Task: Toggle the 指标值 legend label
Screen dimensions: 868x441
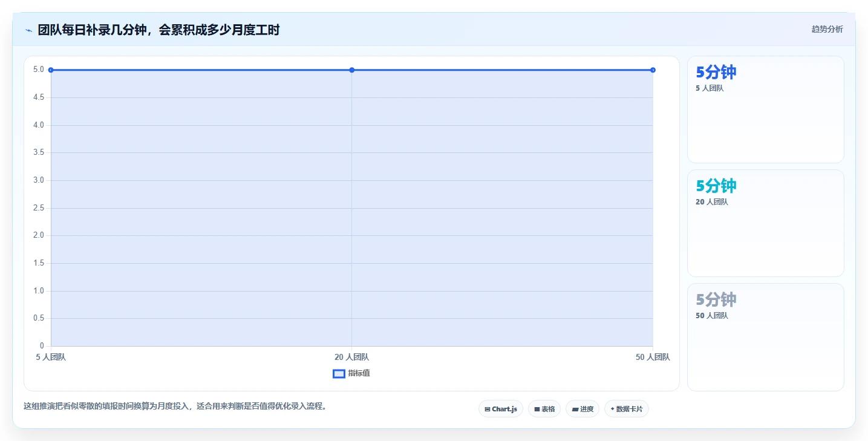Action: (x=359, y=374)
